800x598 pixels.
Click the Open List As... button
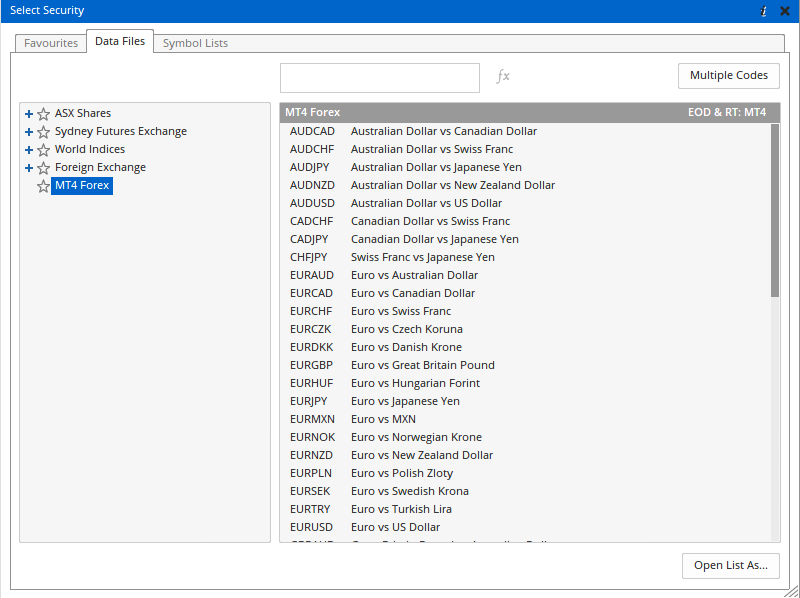730,566
